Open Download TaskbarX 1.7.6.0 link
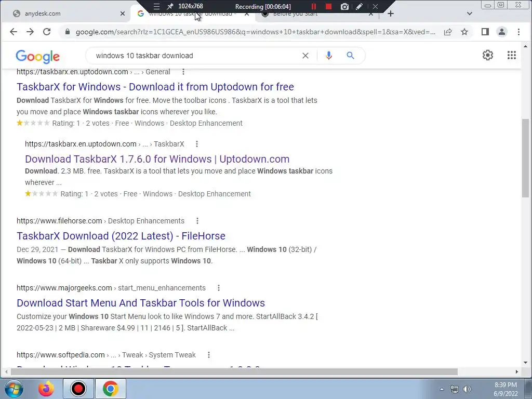The image size is (532, 399). coord(157,159)
